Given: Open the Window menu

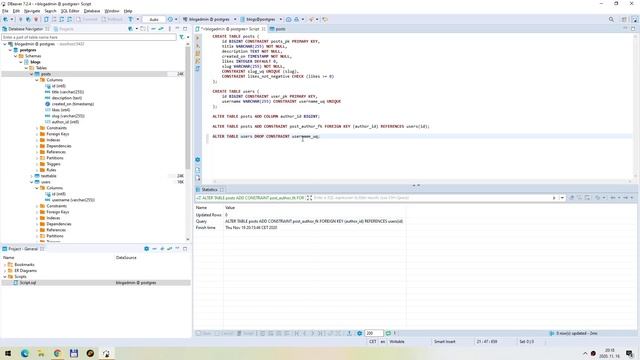Looking at the screenshot, I should pyautogui.click(x=112, y=11).
